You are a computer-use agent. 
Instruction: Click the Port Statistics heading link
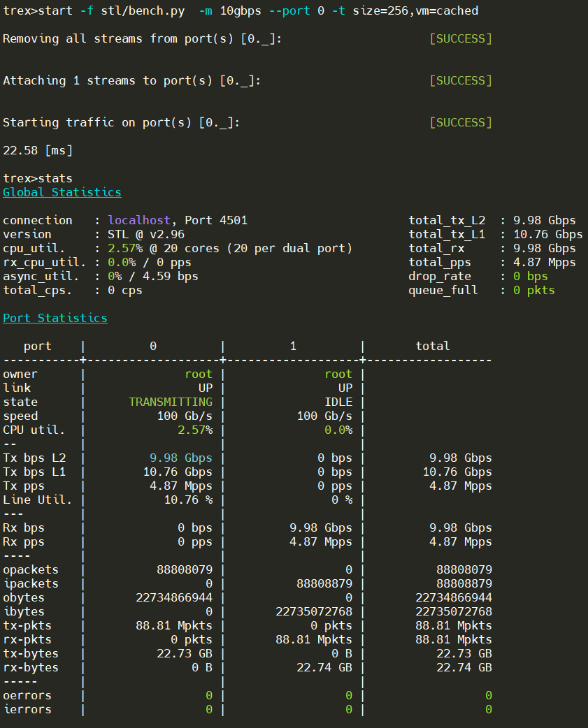[x=55, y=318]
